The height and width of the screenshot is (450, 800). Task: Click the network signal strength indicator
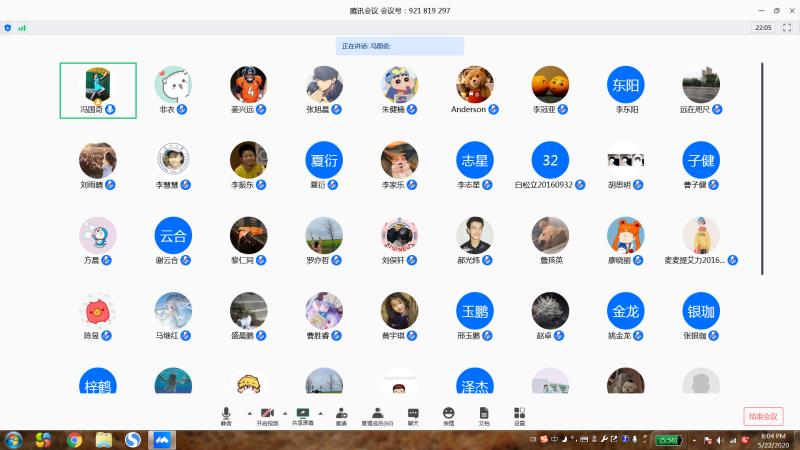(x=22, y=28)
